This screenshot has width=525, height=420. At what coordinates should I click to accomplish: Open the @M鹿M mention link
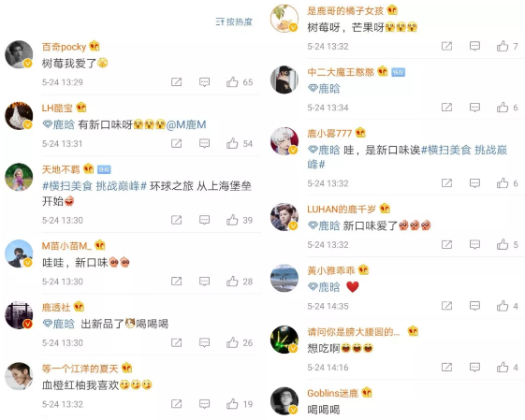(x=186, y=124)
